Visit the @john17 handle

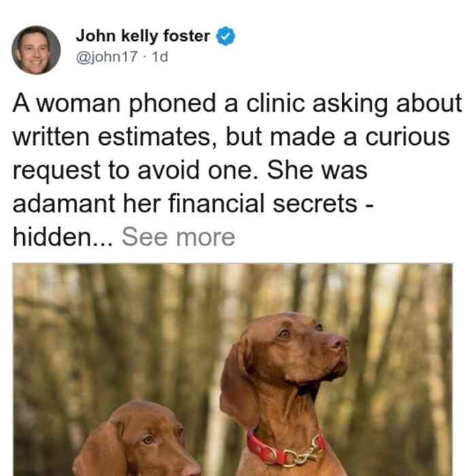coord(107,56)
